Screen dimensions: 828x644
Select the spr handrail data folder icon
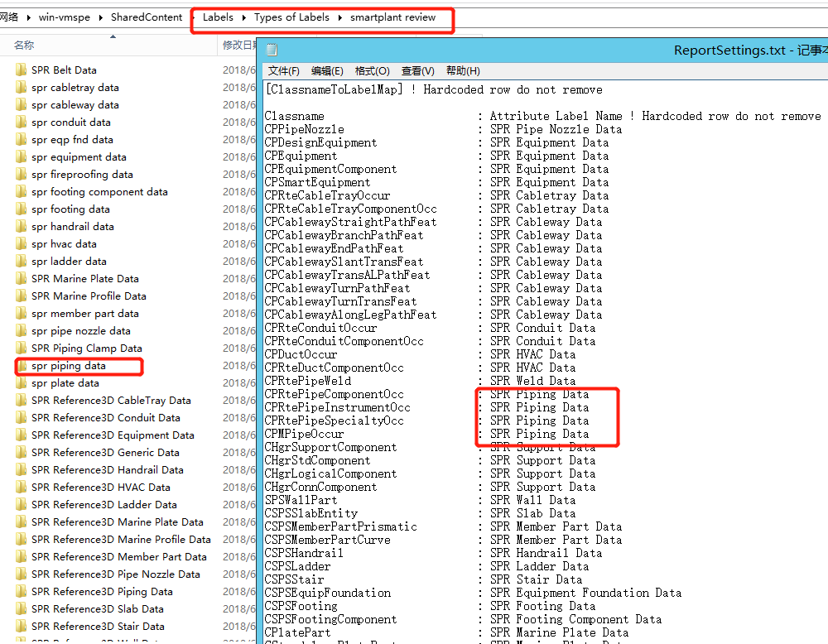coord(22,227)
